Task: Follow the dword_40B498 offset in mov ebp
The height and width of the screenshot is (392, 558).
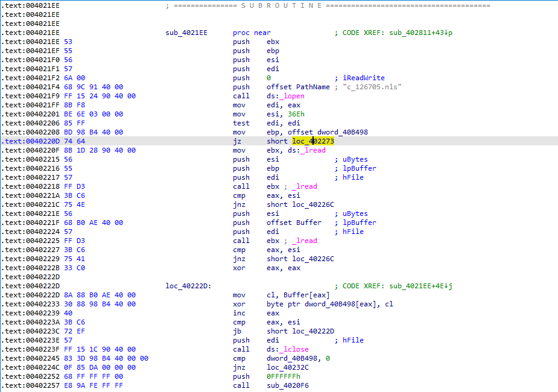Action: click(x=343, y=132)
